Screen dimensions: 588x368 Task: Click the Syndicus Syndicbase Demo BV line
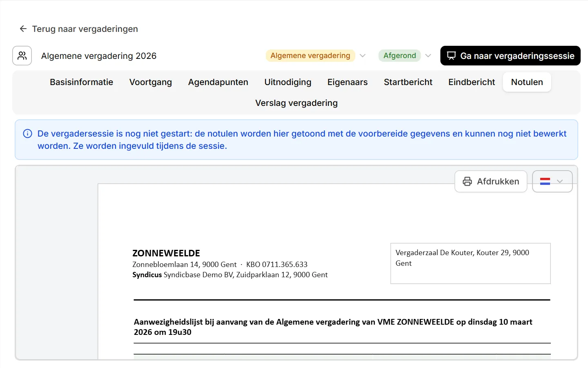tap(230, 275)
